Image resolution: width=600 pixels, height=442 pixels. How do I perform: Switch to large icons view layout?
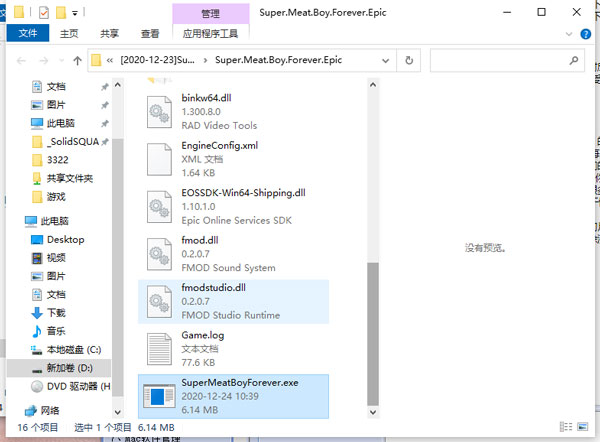coord(582,427)
